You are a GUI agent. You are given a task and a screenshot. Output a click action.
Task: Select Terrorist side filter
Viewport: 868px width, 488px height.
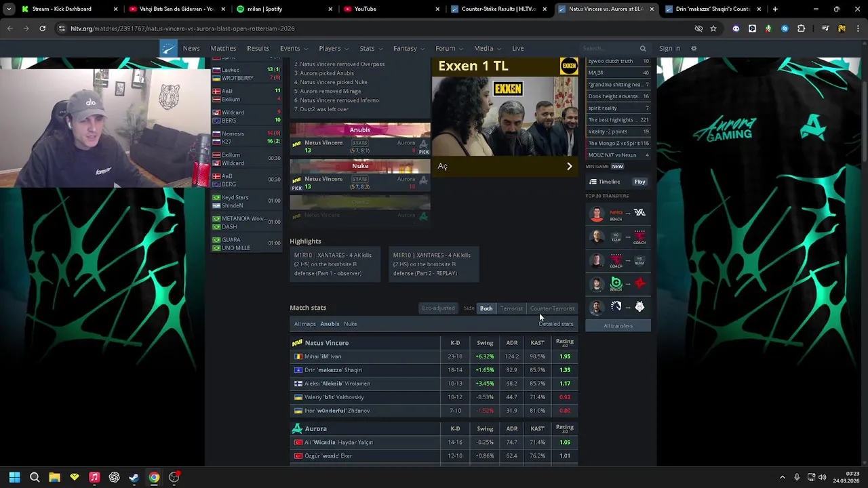coord(511,308)
